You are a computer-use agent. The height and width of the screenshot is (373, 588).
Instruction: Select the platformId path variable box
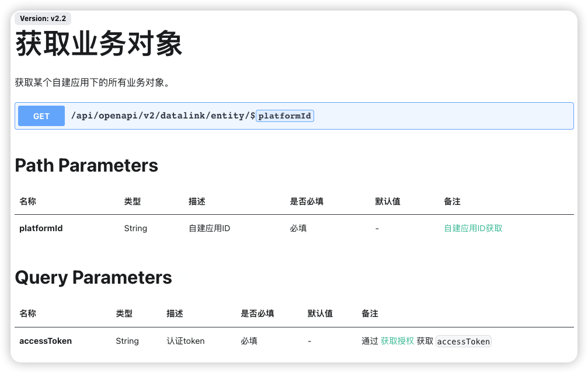click(x=284, y=116)
